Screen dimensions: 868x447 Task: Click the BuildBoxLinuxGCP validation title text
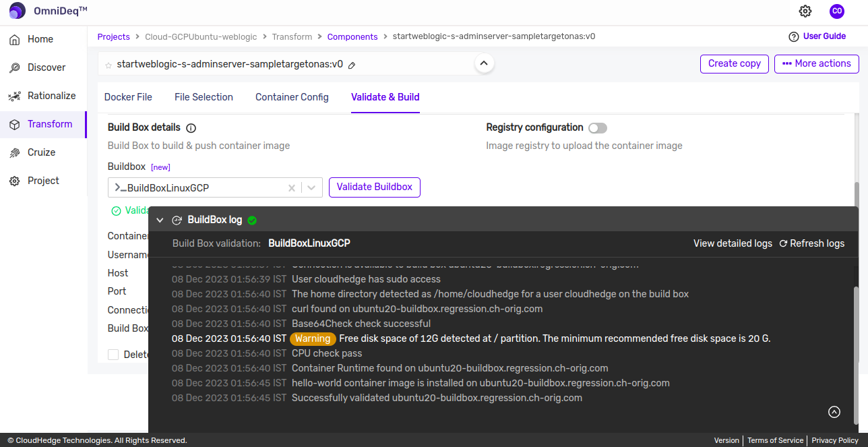pyautogui.click(x=309, y=243)
